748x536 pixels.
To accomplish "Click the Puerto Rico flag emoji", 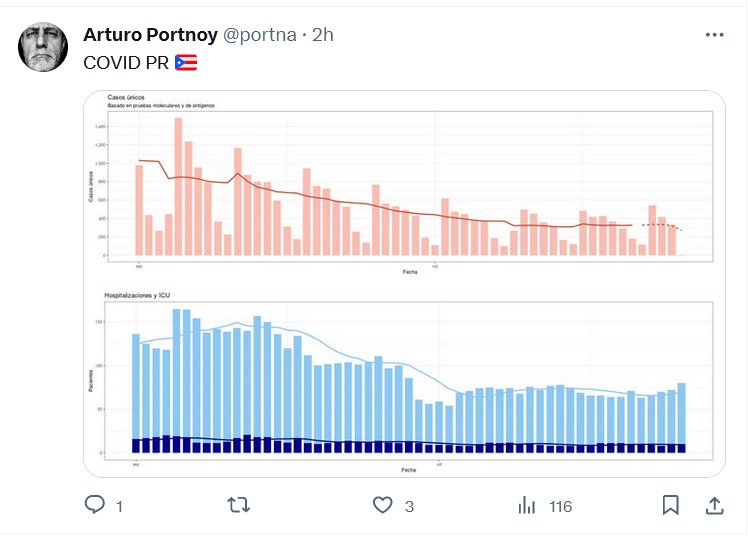I will [x=186, y=62].
